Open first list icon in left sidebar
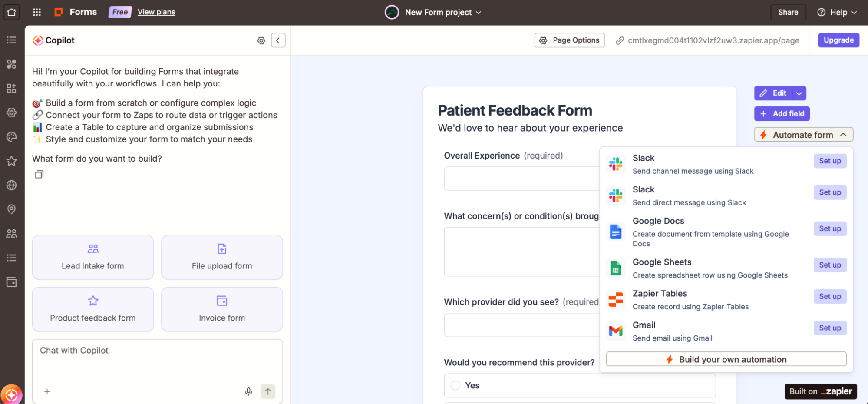This screenshot has height=404, width=868. pos(12,40)
